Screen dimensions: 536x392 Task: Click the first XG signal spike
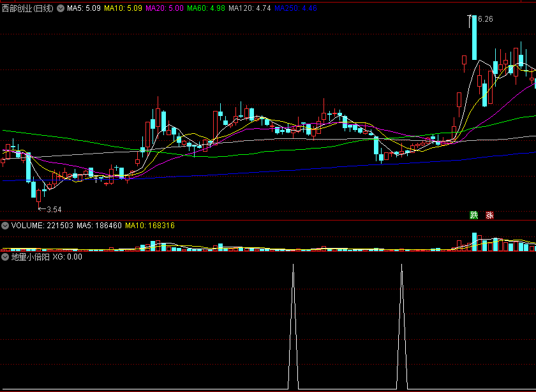293,326
